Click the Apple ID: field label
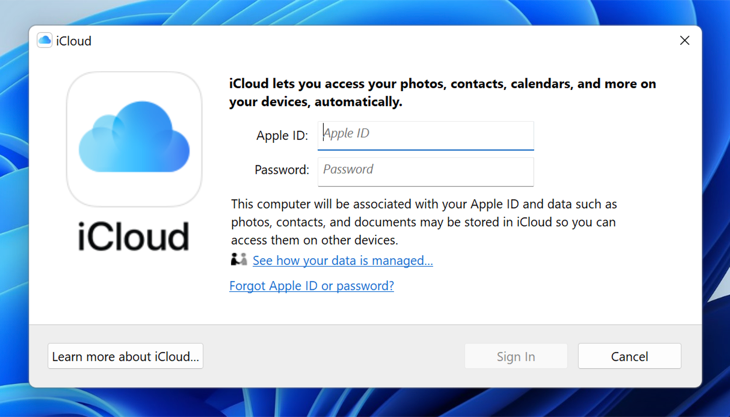This screenshot has width=730, height=417. point(282,135)
